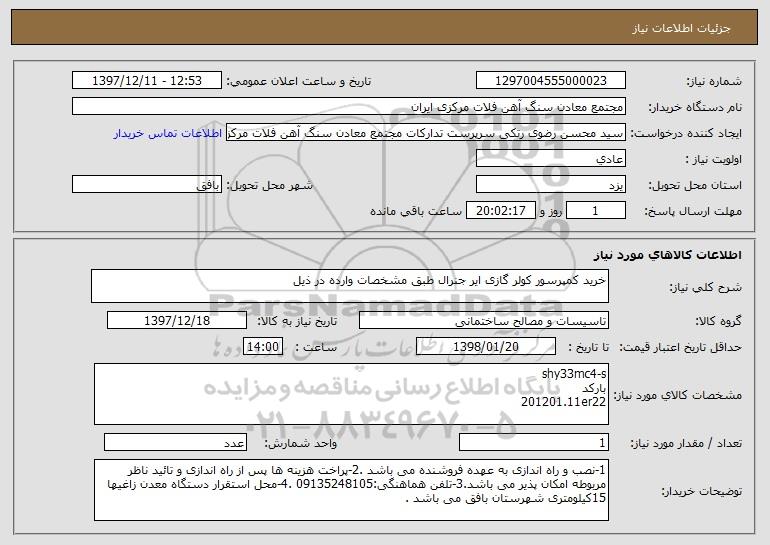Click the section title اطلاعات کالاهای مورد نیاز
This screenshot has width=770, height=545.
tap(667, 255)
